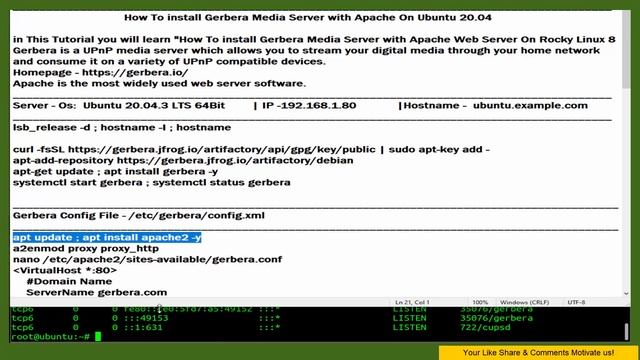Click the 'IP -192.168.1.80' text

click(309, 105)
